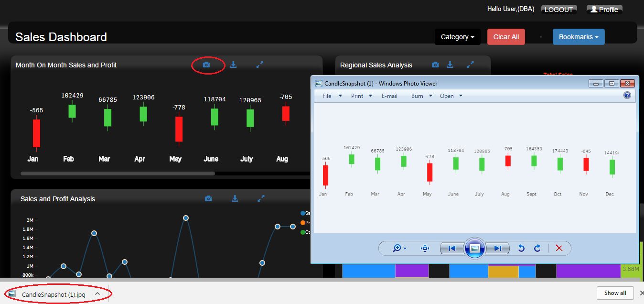The height and width of the screenshot is (304, 644).
Task: Click horizontal scrollbar under candlestick chart
Action: pos(117,174)
